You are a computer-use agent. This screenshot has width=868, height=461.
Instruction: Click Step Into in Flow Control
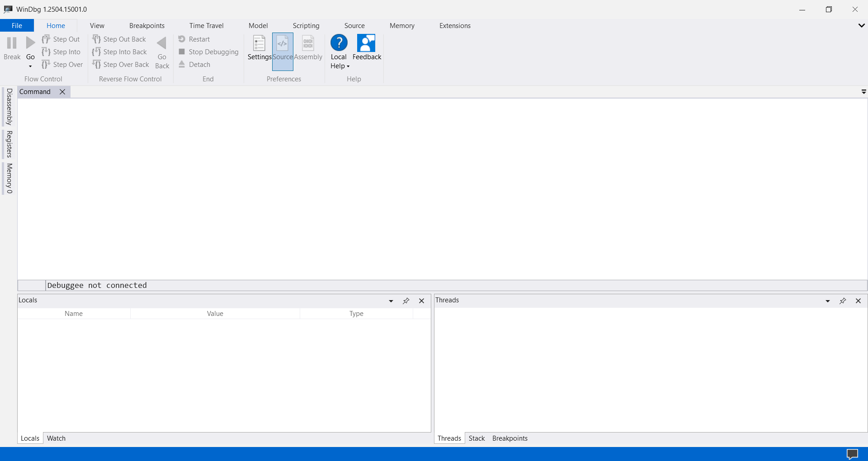61,52
